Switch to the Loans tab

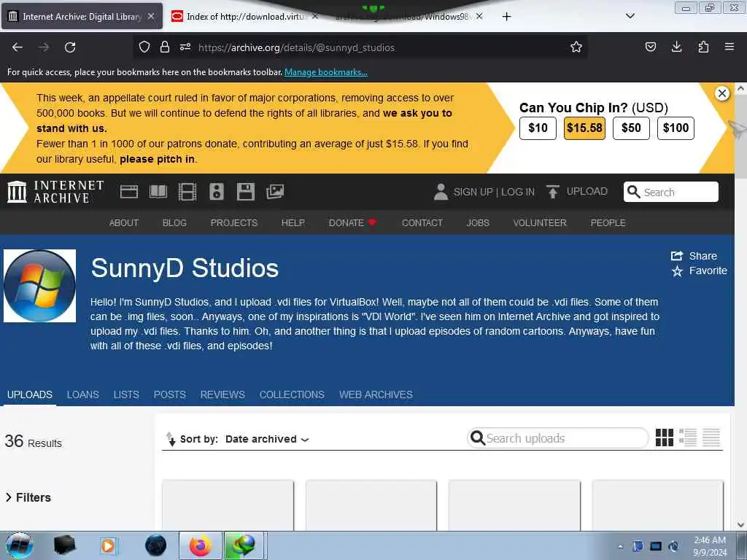pos(83,394)
